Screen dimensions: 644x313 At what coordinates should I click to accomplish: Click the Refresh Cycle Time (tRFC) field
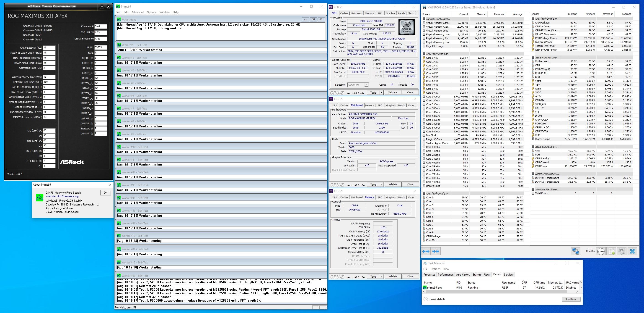click(x=49, y=82)
